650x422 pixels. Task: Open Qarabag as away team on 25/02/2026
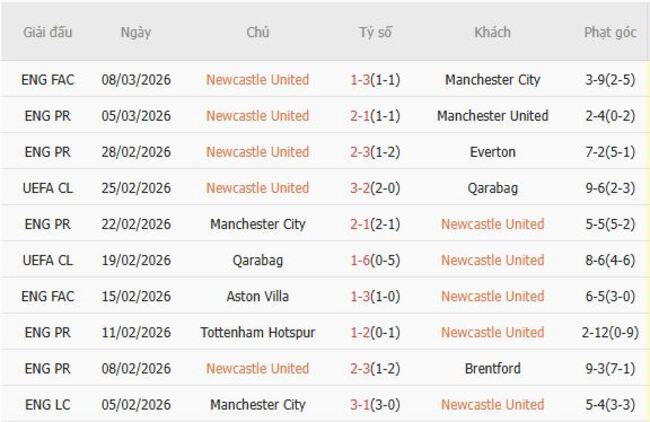point(492,188)
